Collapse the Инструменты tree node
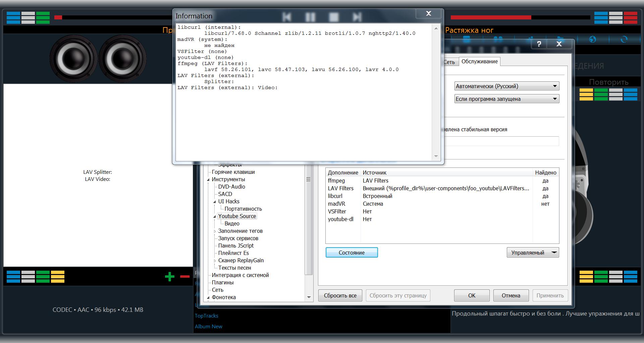The image size is (644, 343). click(x=208, y=180)
